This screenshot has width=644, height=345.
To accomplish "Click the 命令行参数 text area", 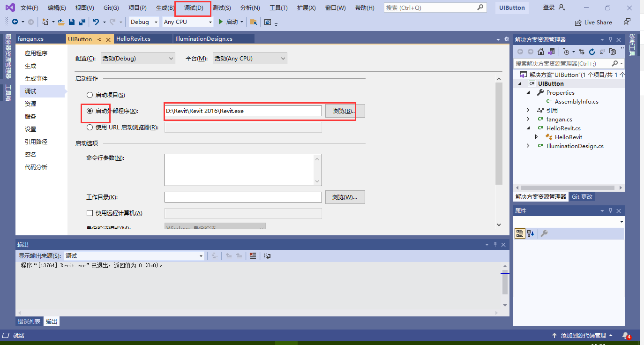I will pos(243,170).
